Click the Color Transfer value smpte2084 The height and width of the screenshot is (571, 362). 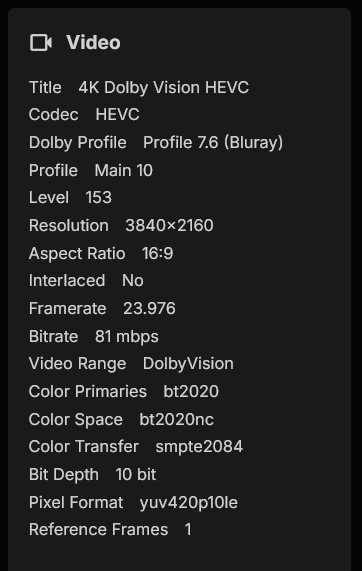[199, 447]
